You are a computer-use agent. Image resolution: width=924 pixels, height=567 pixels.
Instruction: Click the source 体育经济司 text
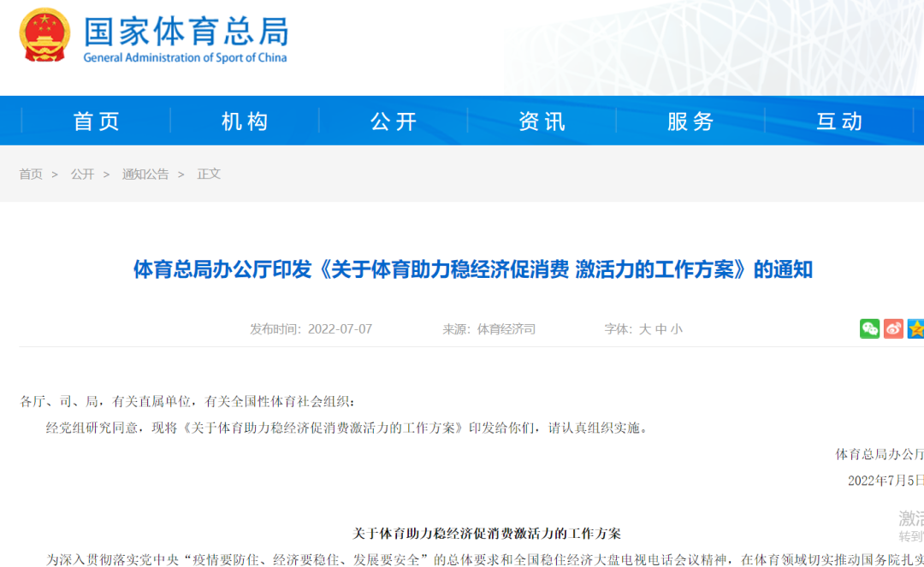click(x=506, y=329)
